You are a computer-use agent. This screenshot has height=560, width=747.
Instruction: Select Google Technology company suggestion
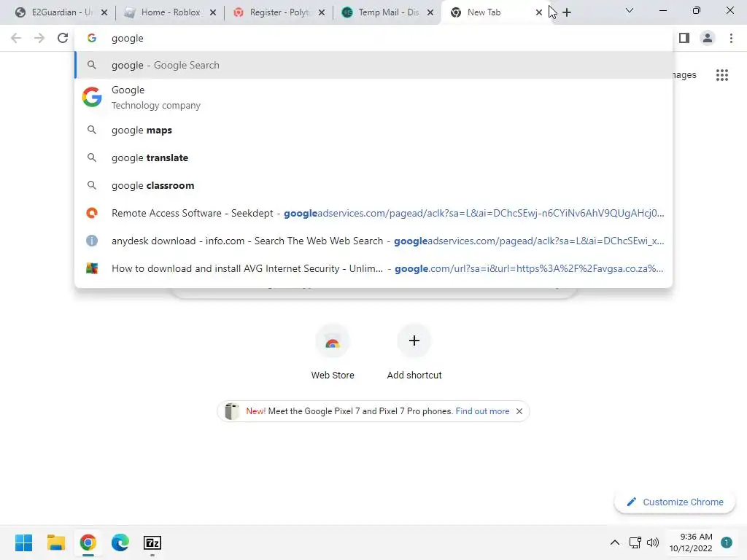click(x=373, y=97)
